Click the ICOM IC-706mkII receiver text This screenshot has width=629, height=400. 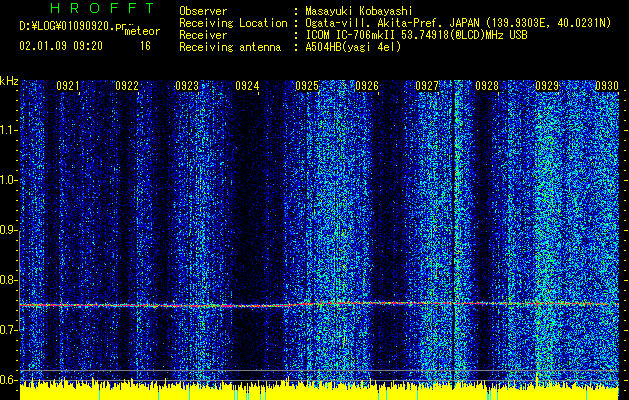click(416, 35)
